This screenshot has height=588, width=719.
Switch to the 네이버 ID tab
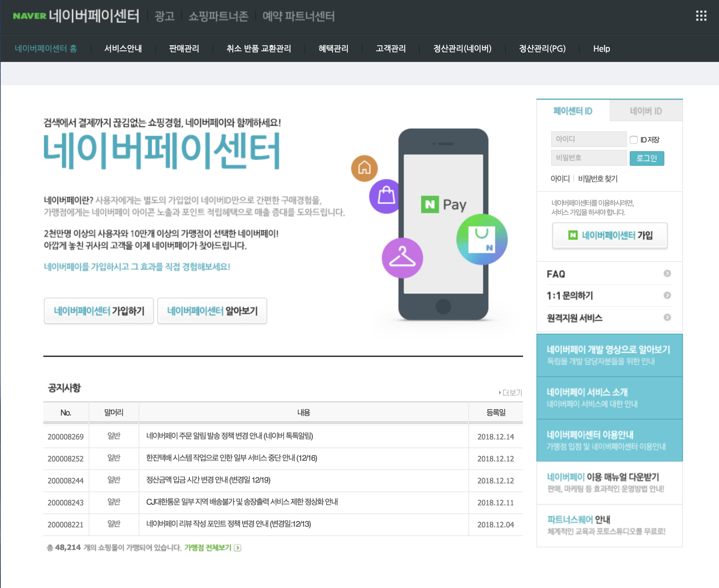(x=646, y=111)
